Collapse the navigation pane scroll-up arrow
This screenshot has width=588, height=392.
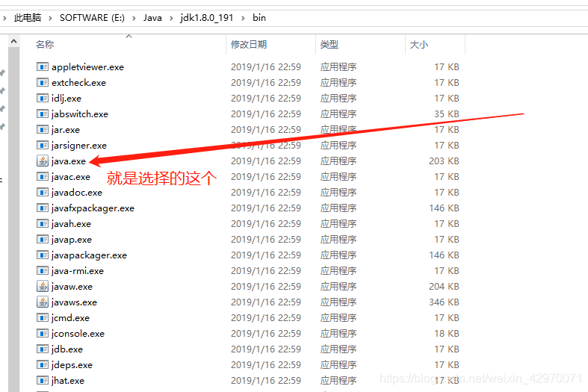tap(14, 41)
